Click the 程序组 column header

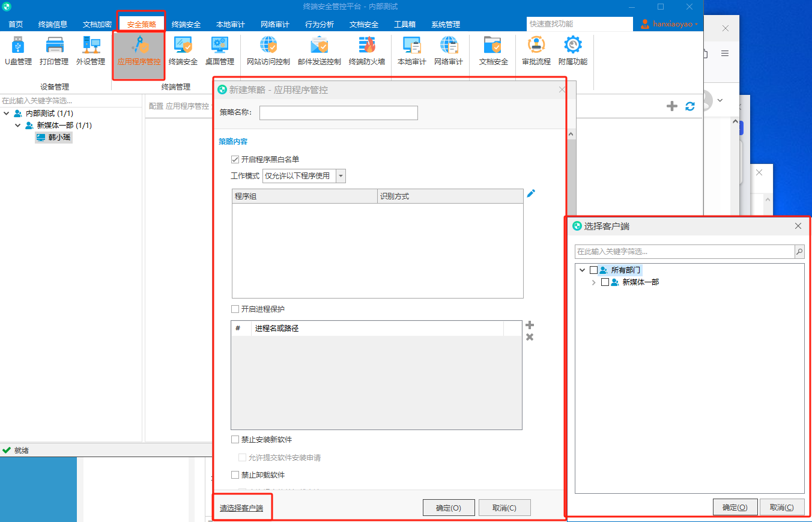coord(304,196)
